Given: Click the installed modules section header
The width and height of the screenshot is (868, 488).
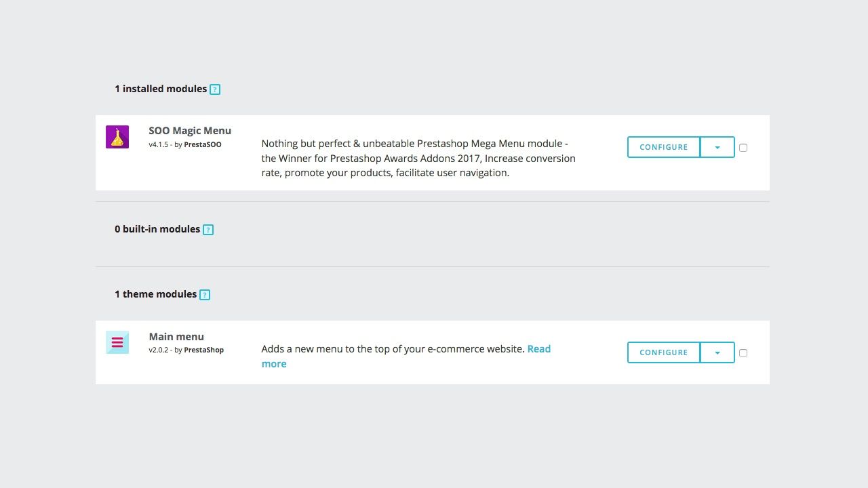Looking at the screenshot, I should [161, 89].
